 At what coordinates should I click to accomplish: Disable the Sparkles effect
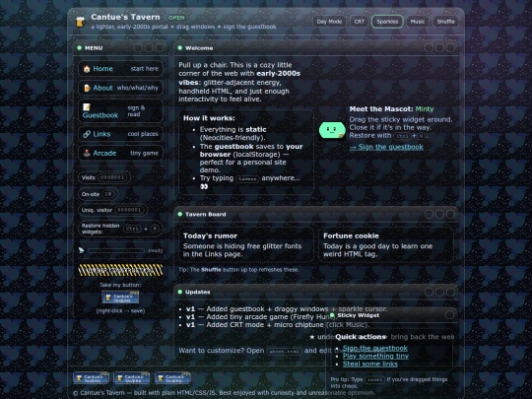(387, 22)
